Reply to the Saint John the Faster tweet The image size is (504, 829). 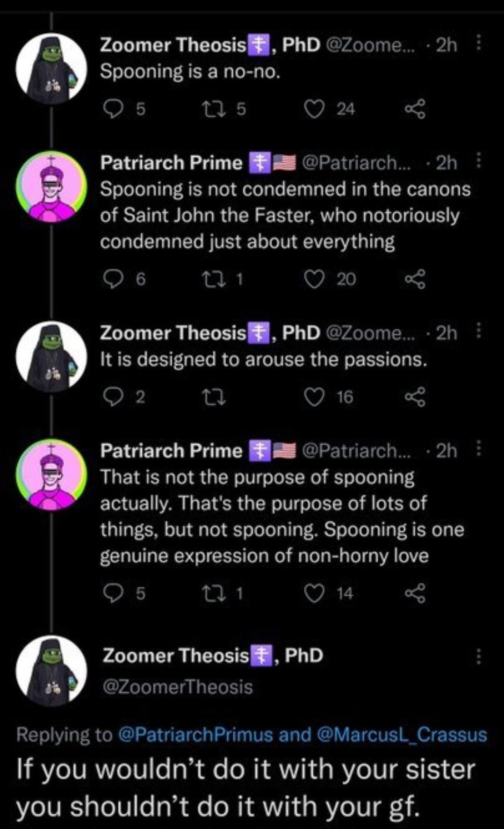click(x=112, y=279)
